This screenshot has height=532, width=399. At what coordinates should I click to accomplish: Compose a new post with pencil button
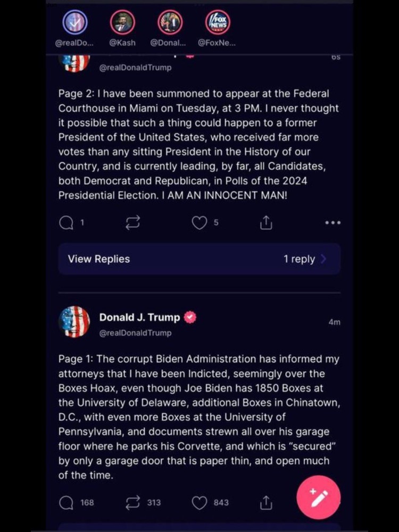(x=318, y=497)
